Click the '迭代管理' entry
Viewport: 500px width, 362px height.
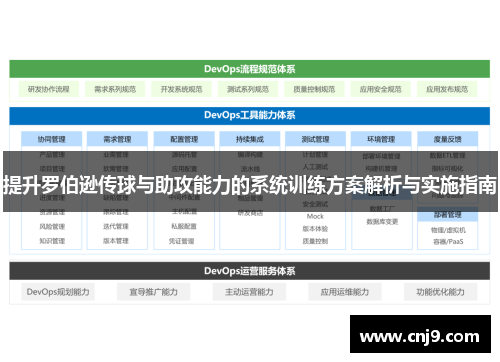point(116,227)
